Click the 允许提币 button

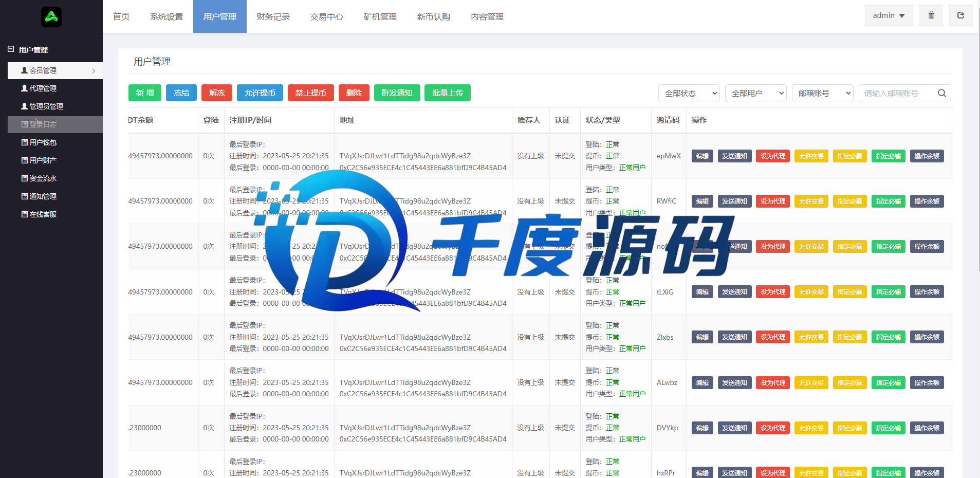pyautogui.click(x=260, y=93)
